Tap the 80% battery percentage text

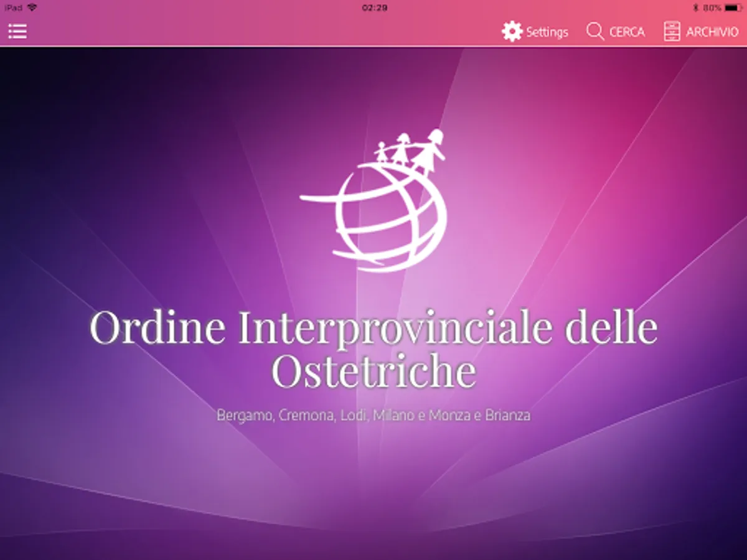point(712,7)
